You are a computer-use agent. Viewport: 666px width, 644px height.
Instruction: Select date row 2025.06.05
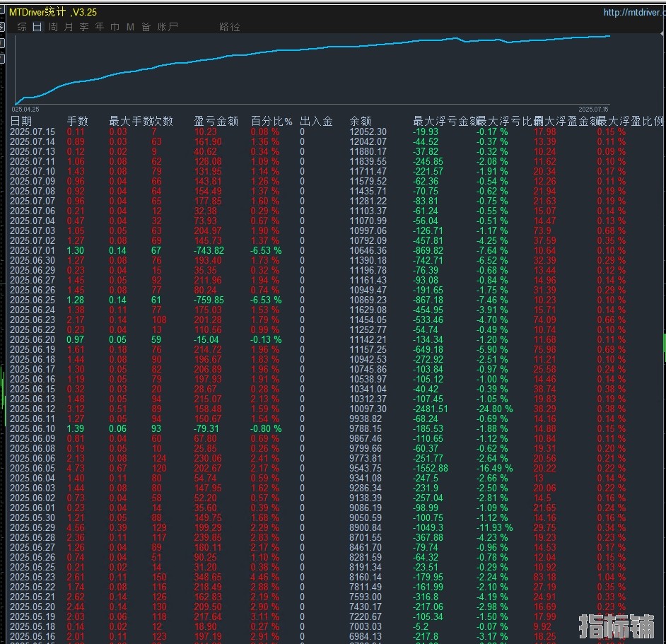coord(33,469)
